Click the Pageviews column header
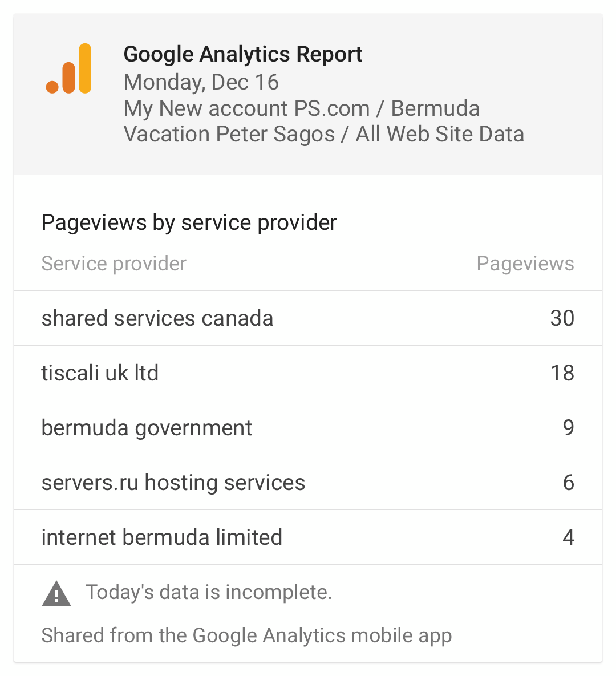The image size is (616, 676). (x=525, y=264)
